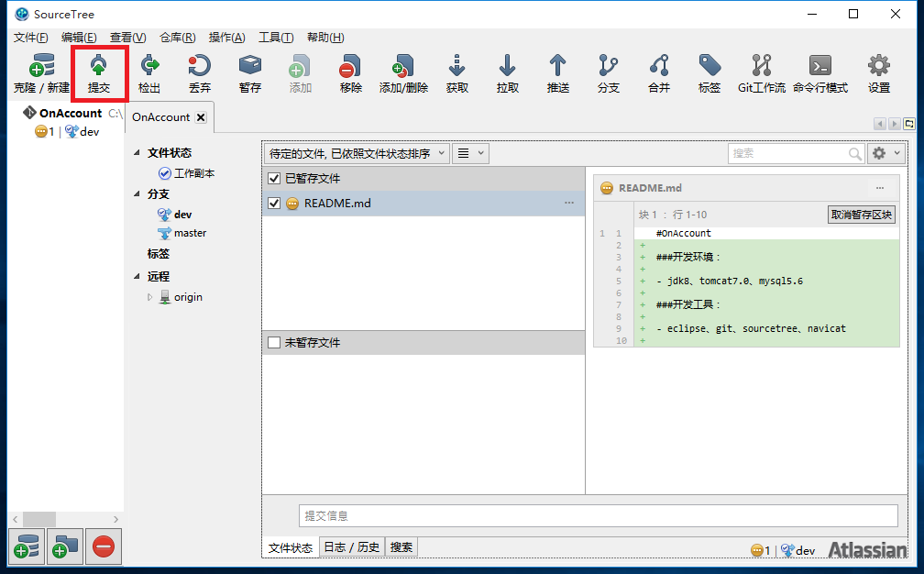Click the Stash (暂存) toolbar icon
Screen dimensions: 924x574
coord(250,73)
